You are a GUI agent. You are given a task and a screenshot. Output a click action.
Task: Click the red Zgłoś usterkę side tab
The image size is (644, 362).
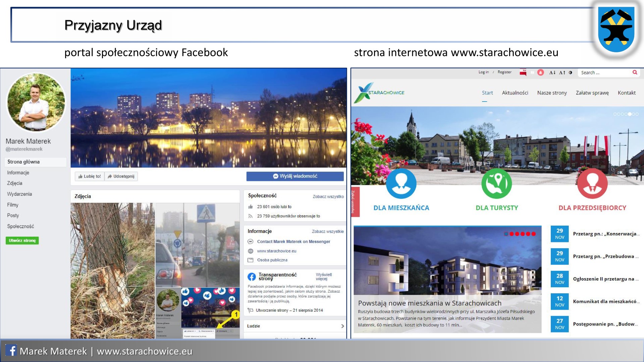pos(355,202)
